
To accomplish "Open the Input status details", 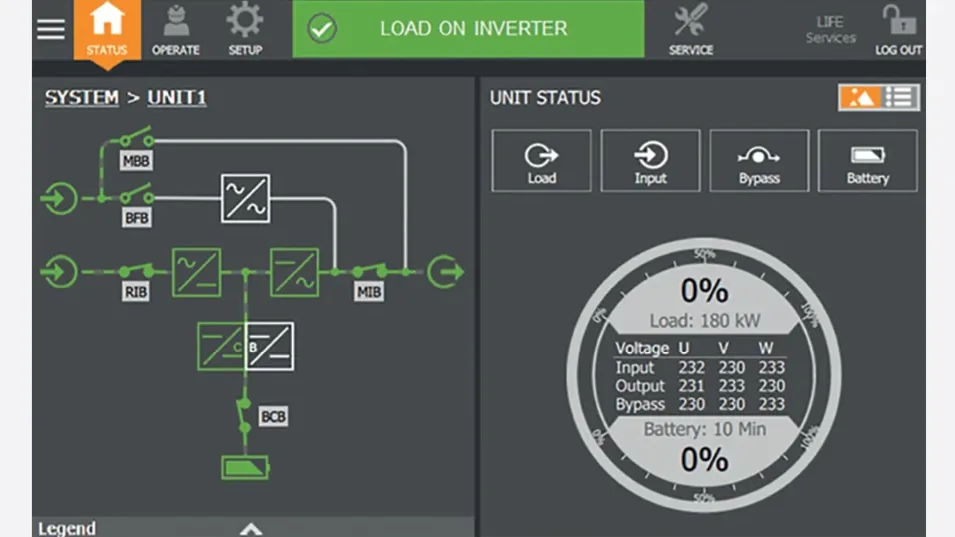I will point(650,161).
